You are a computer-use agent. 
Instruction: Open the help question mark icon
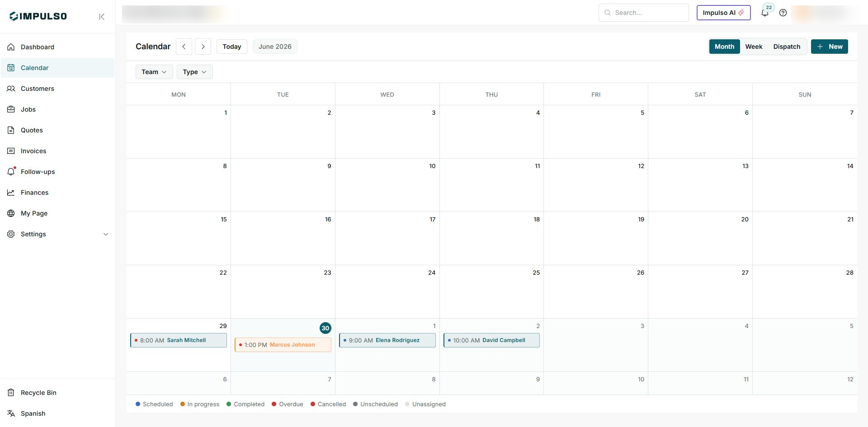[783, 13]
